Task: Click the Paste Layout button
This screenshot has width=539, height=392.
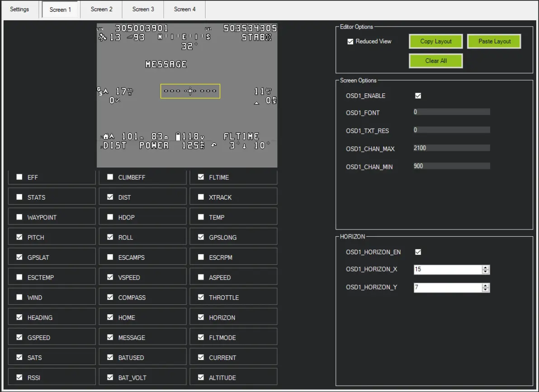Action: tap(494, 41)
